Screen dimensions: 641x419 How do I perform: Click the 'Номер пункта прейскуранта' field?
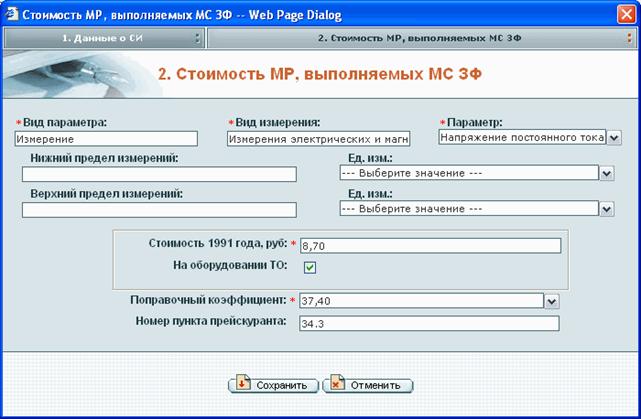click(x=429, y=323)
